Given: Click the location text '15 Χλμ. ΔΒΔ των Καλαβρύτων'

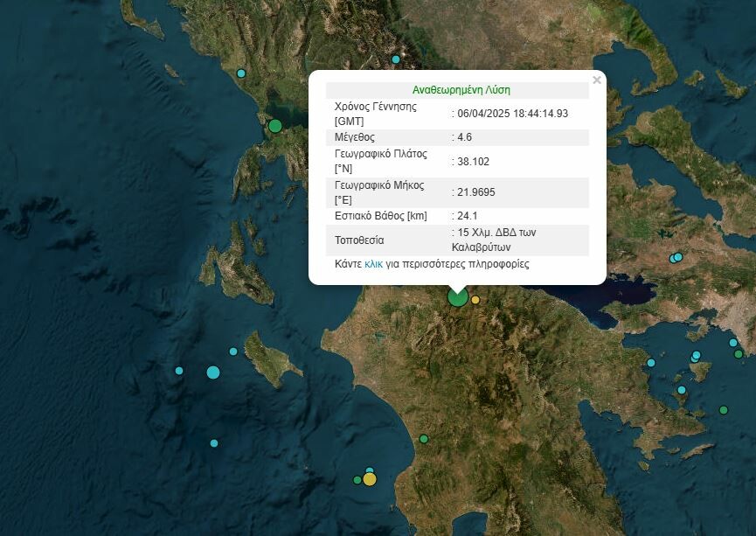Looking at the screenshot, I should coord(494,240).
